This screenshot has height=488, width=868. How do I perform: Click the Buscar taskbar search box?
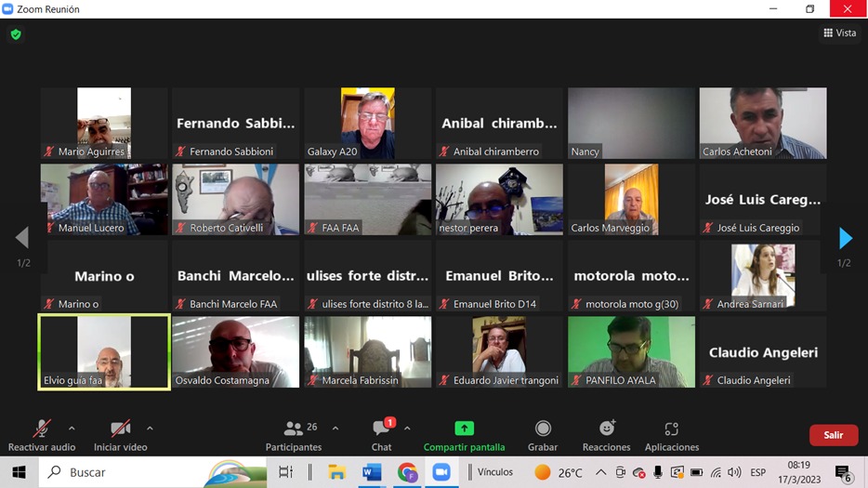(x=152, y=472)
